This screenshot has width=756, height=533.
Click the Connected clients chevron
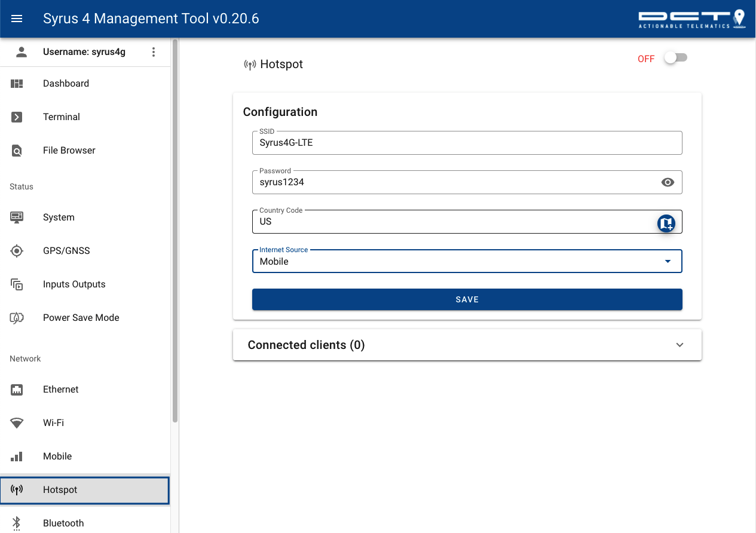tap(680, 345)
